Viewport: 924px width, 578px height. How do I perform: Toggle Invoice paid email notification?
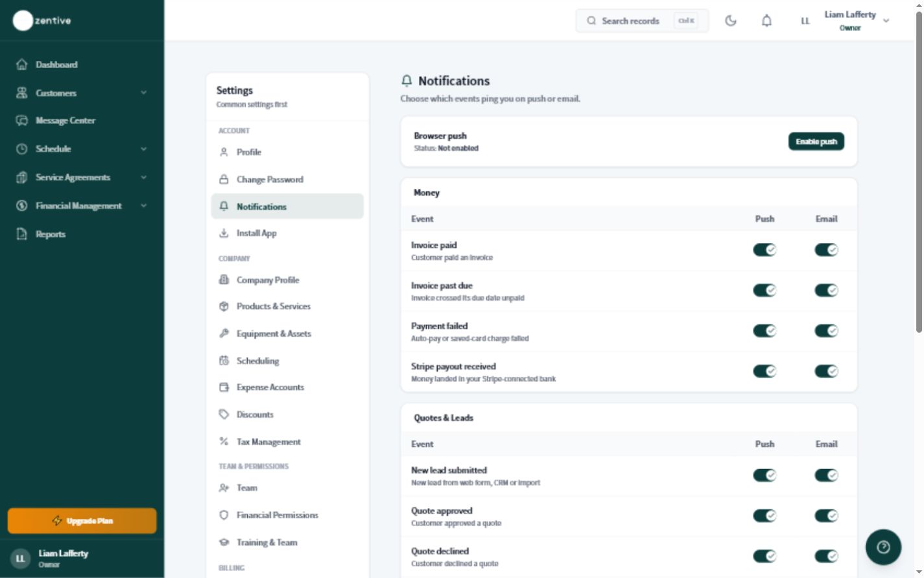[826, 250]
